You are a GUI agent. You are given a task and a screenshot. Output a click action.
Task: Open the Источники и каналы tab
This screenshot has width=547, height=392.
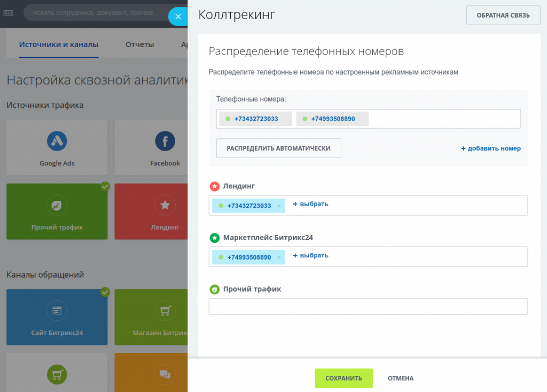59,44
